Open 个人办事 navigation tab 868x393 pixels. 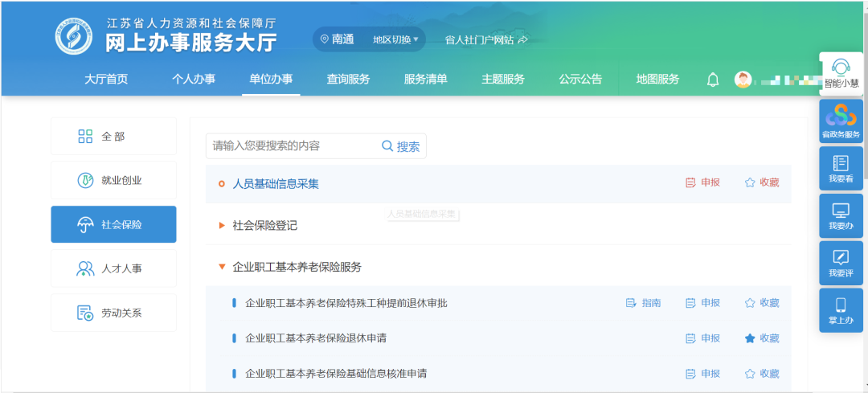coord(194,79)
